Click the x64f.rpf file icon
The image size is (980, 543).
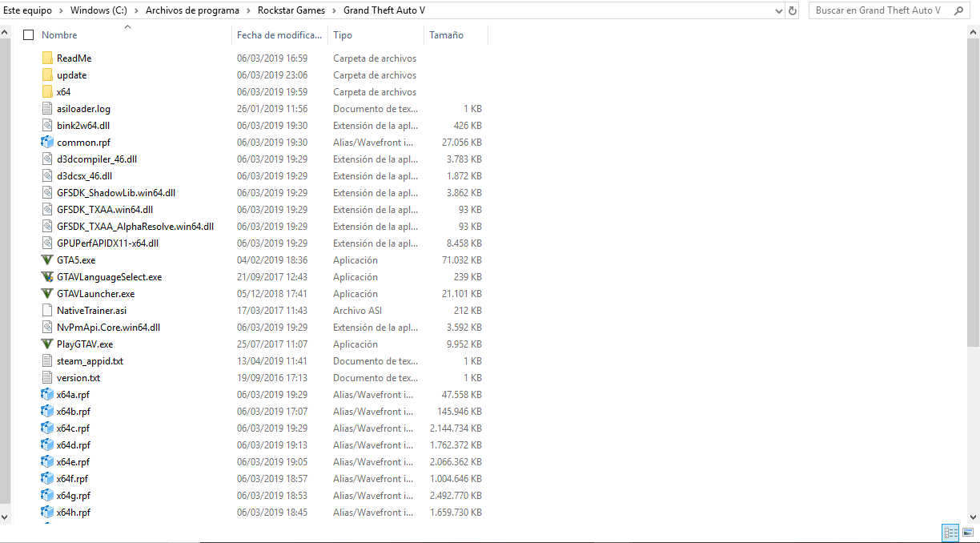click(x=47, y=479)
